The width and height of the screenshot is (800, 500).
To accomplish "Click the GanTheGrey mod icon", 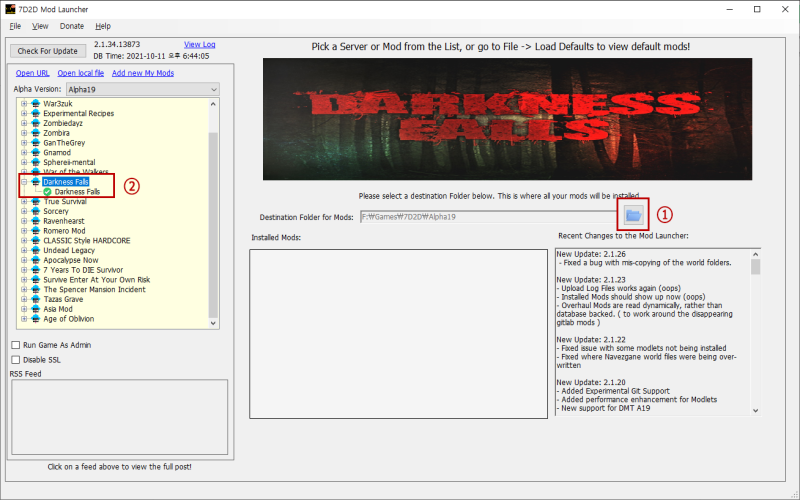I will (36, 143).
